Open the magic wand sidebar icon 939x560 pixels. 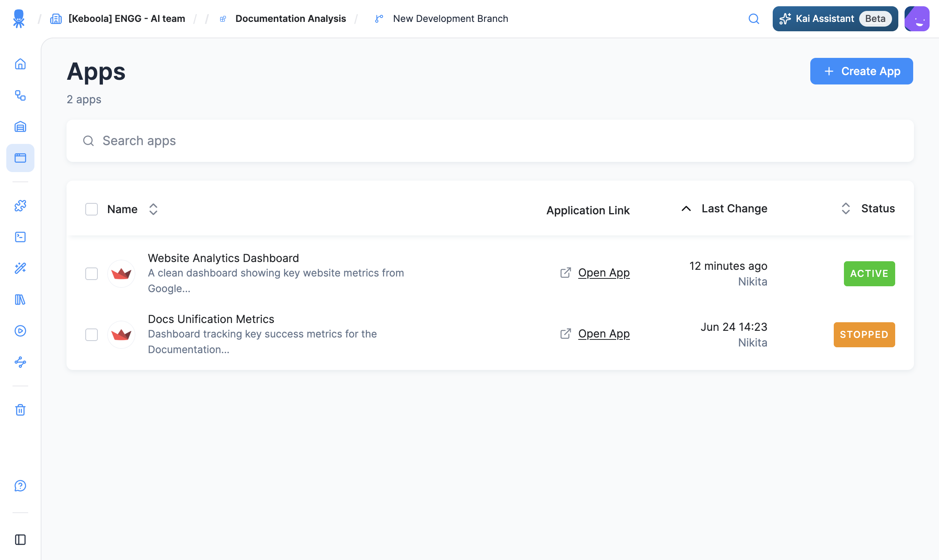[20, 268]
